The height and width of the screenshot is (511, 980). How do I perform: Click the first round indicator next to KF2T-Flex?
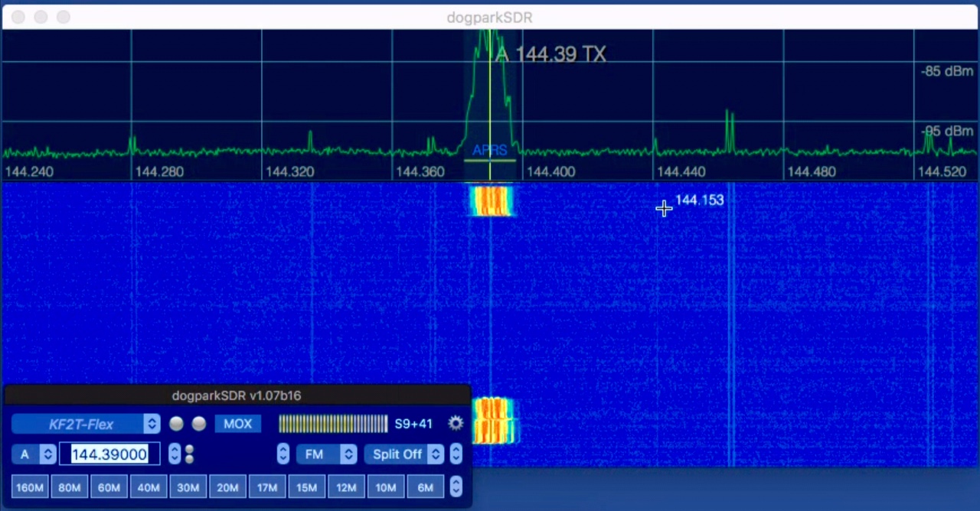tap(176, 424)
